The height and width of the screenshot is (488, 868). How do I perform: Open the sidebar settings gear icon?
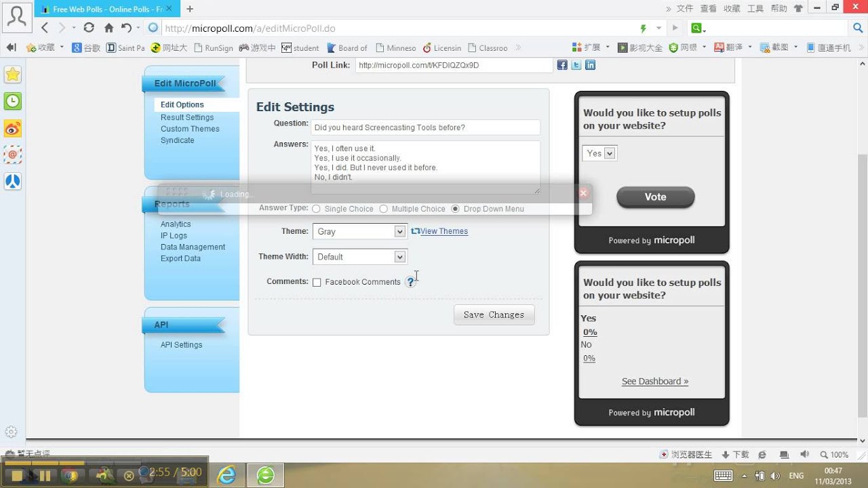(x=11, y=432)
